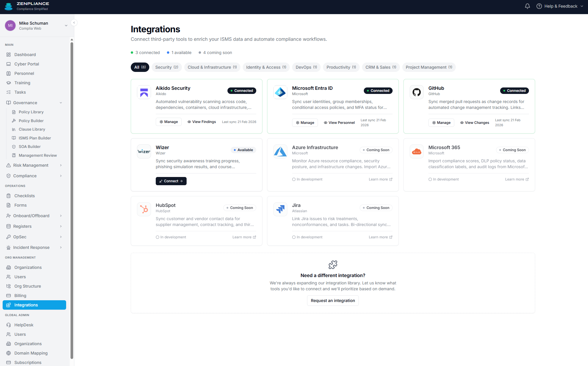Expand the Compliance sidebar section

click(25, 176)
